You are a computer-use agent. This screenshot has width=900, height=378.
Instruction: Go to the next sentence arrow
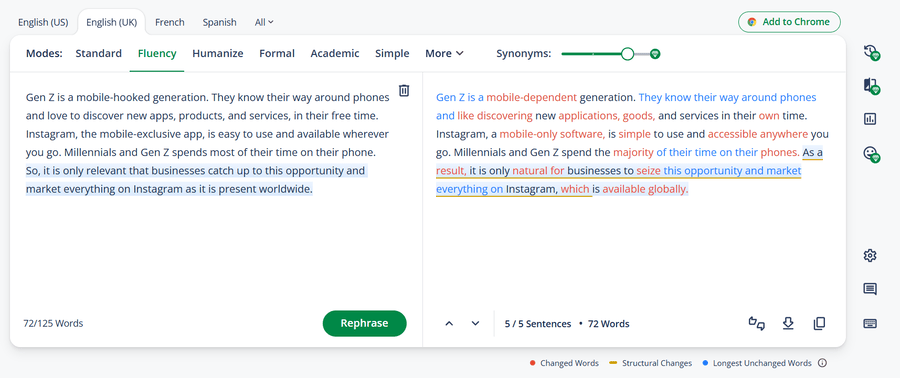(x=475, y=324)
